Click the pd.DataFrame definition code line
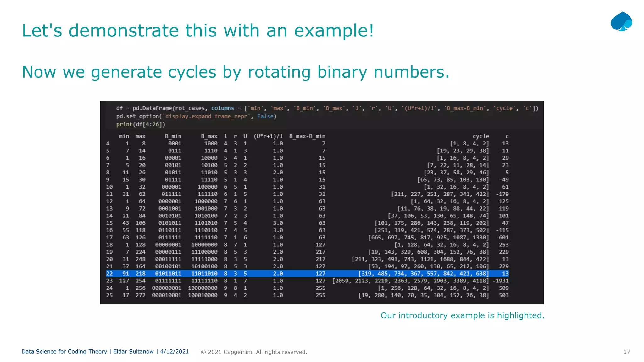Screen dimensions: 644x362 coord(327,108)
